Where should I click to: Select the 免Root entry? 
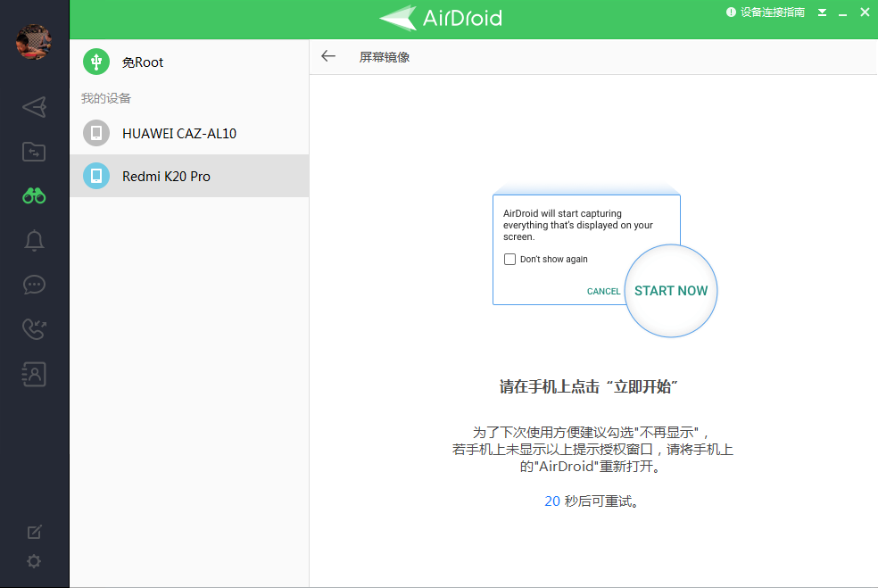[189, 62]
